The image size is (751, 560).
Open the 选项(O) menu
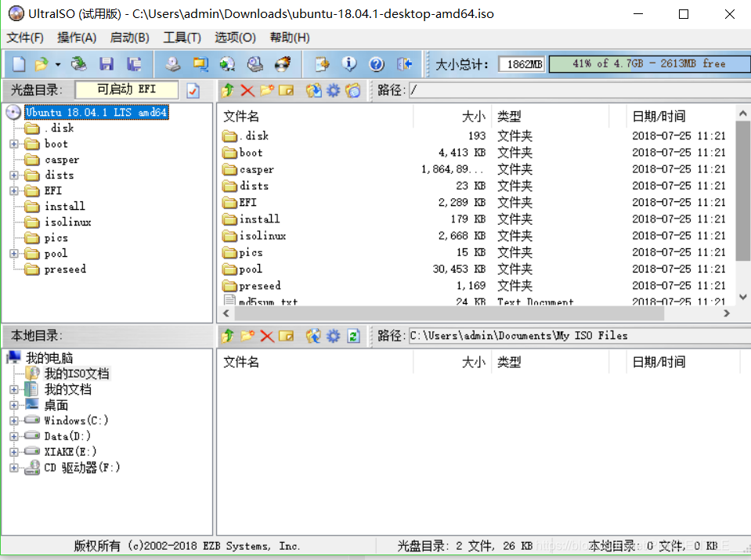(235, 38)
